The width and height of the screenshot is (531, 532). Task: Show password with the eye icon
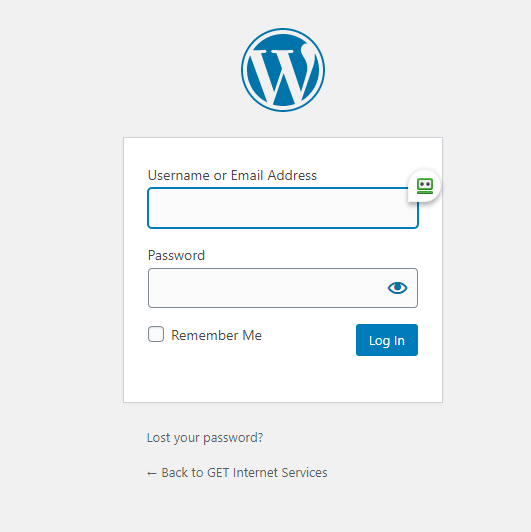[397, 288]
